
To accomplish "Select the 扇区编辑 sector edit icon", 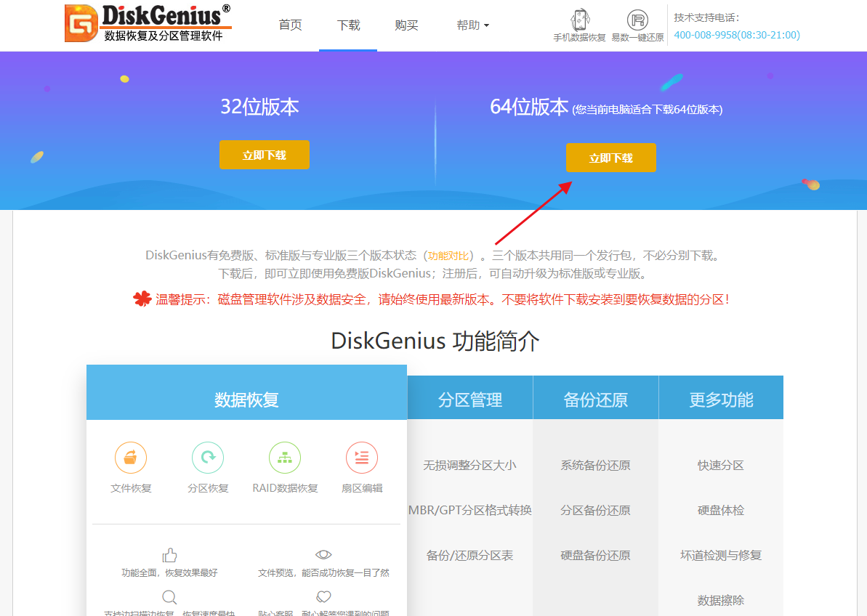I will pyautogui.click(x=362, y=458).
